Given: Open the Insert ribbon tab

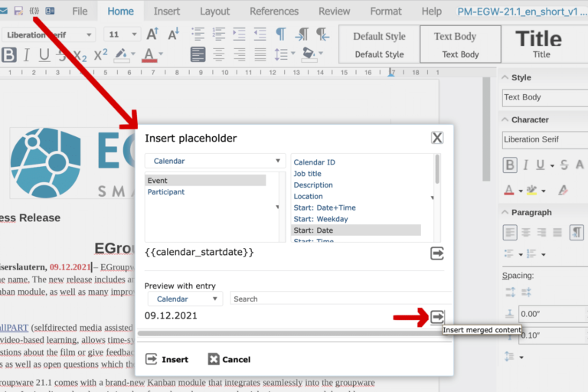Looking at the screenshot, I should point(167,11).
